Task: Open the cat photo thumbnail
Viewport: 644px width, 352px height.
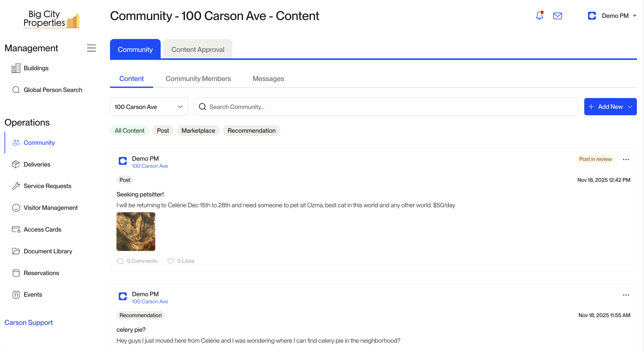Action: point(136,232)
